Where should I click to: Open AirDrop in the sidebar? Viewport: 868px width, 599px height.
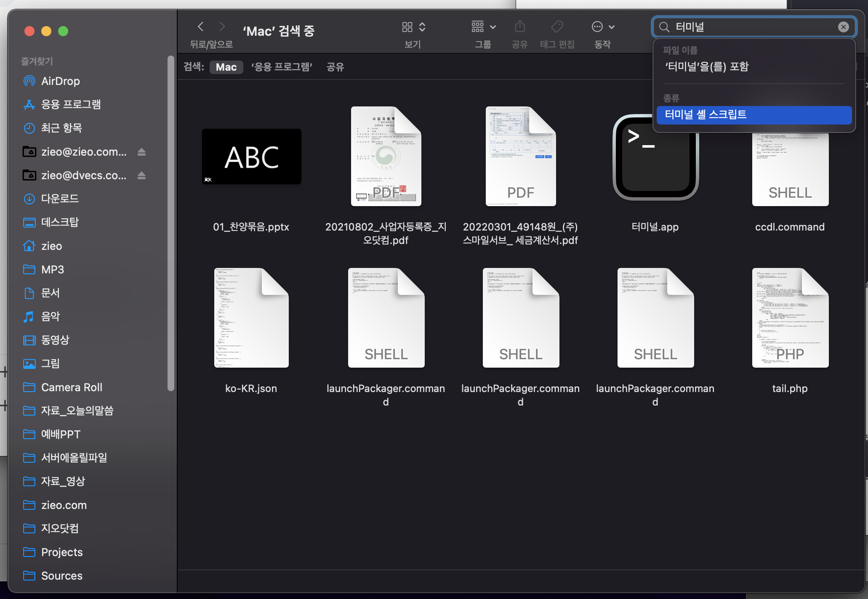[61, 81]
